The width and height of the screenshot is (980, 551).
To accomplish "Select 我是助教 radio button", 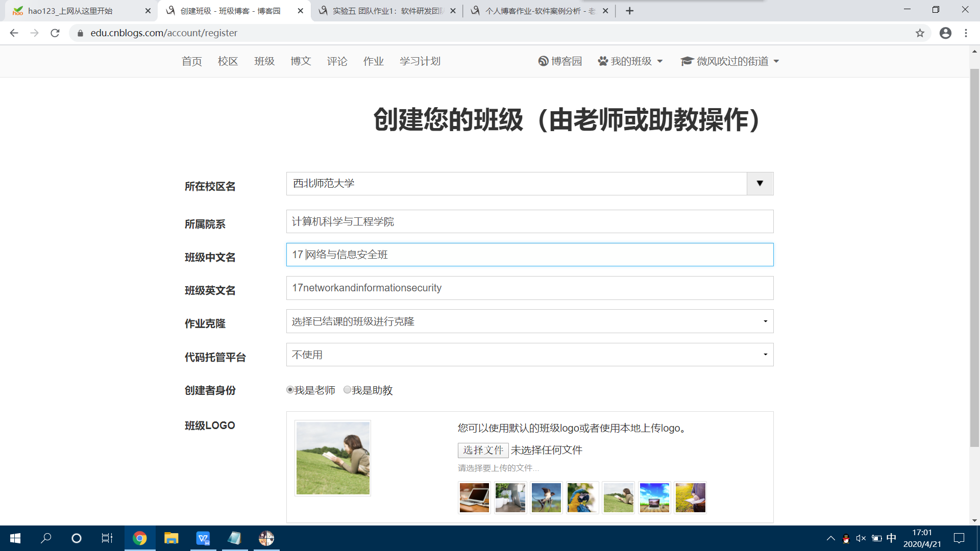I will [347, 390].
